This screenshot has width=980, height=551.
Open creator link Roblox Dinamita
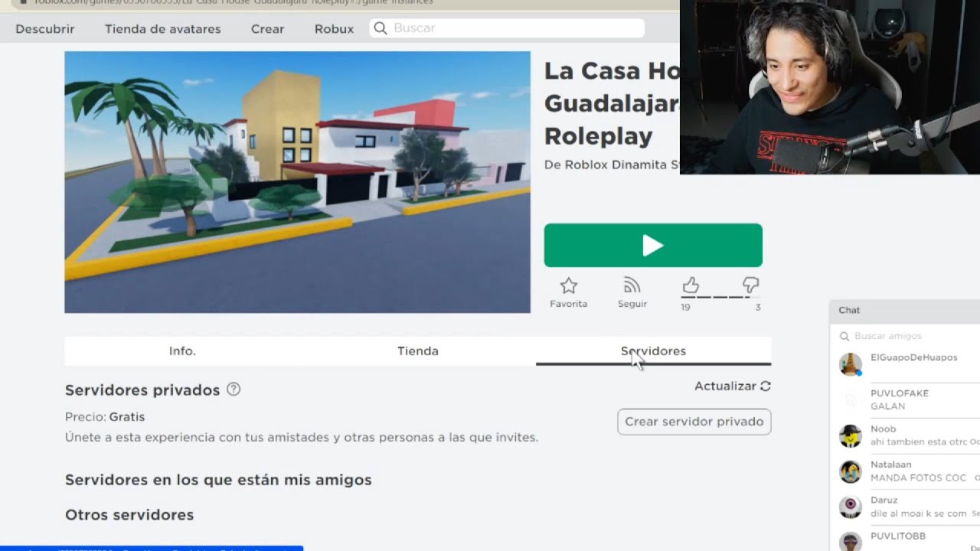[622, 165]
